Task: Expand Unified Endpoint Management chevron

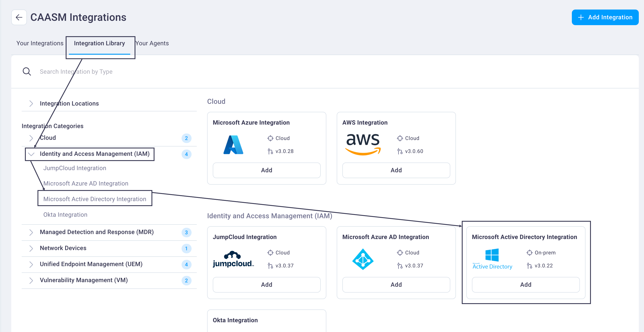Action: tap(31, 264)
